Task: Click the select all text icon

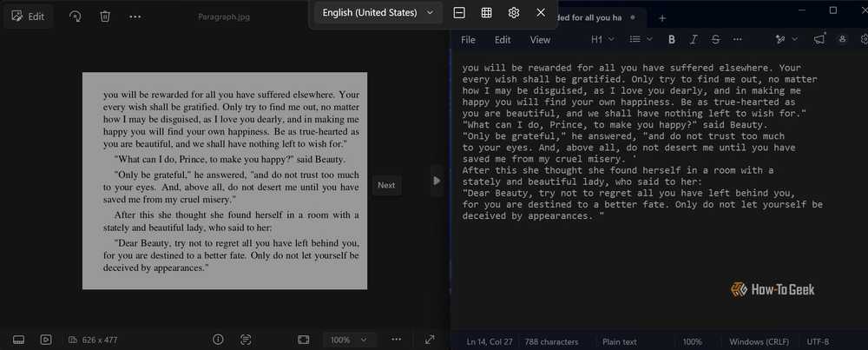Action: tap(459, 13)
